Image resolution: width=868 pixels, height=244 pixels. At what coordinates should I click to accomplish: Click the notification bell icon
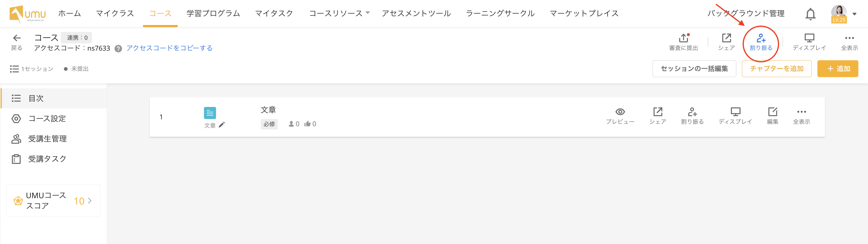(x=810, y=14)
